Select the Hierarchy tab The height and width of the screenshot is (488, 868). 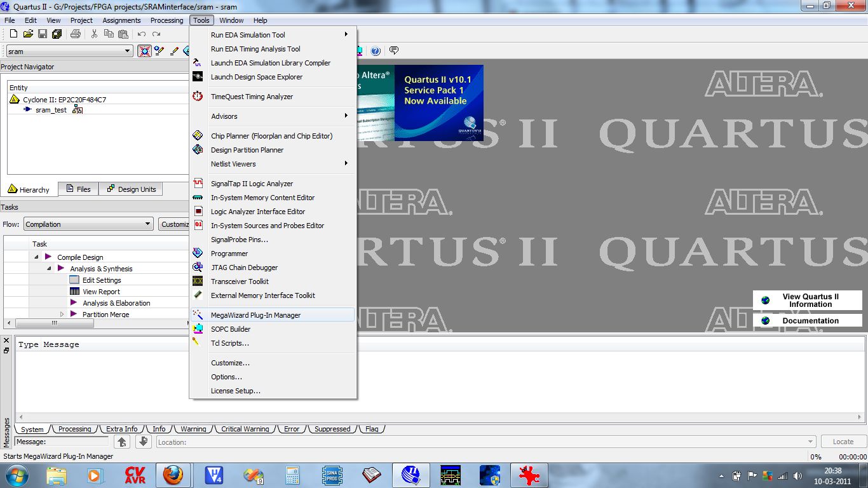click(x=29, y=189)
